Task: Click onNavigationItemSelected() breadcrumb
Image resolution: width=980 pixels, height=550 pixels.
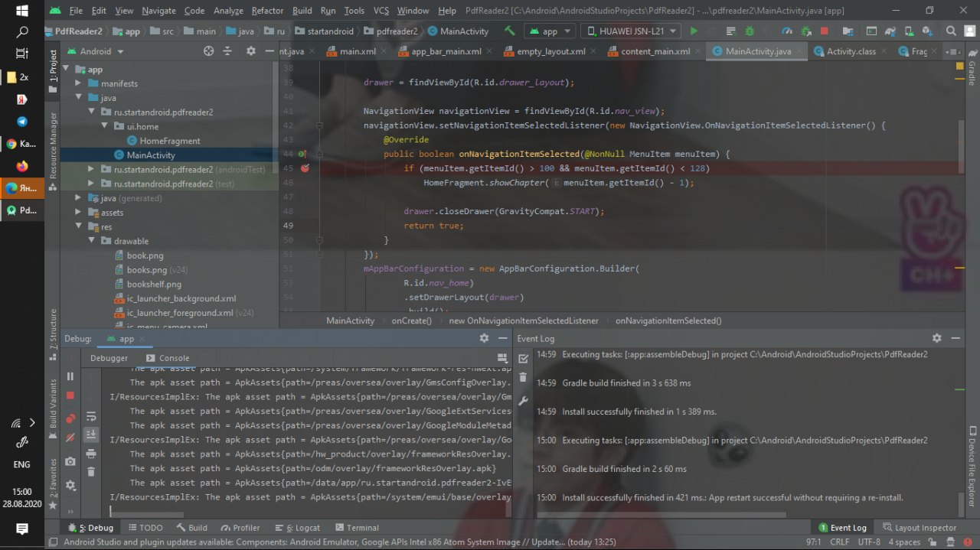Action: pyautogui.click(x=668, y=321)
